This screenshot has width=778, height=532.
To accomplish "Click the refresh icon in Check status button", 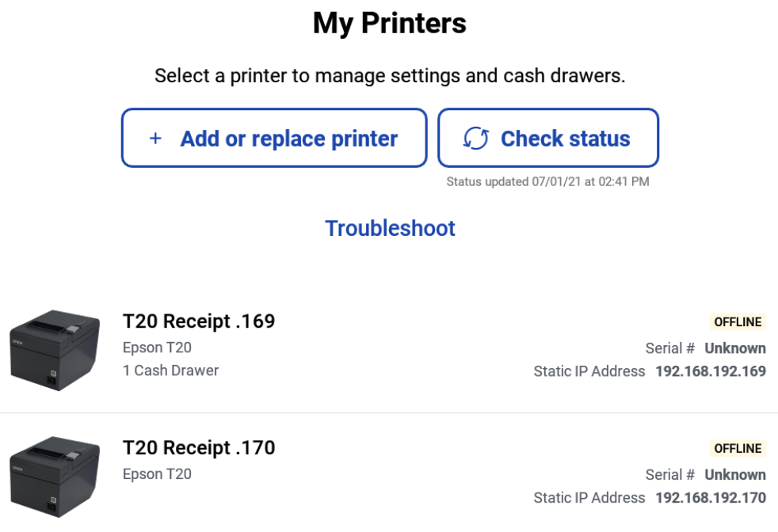I will [x=475, y=139].
